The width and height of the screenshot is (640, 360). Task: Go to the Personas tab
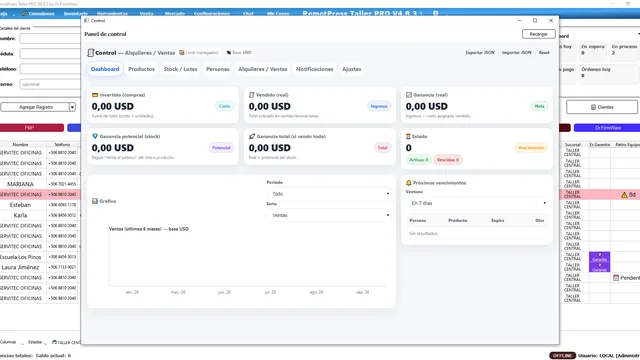coord(218,69)
